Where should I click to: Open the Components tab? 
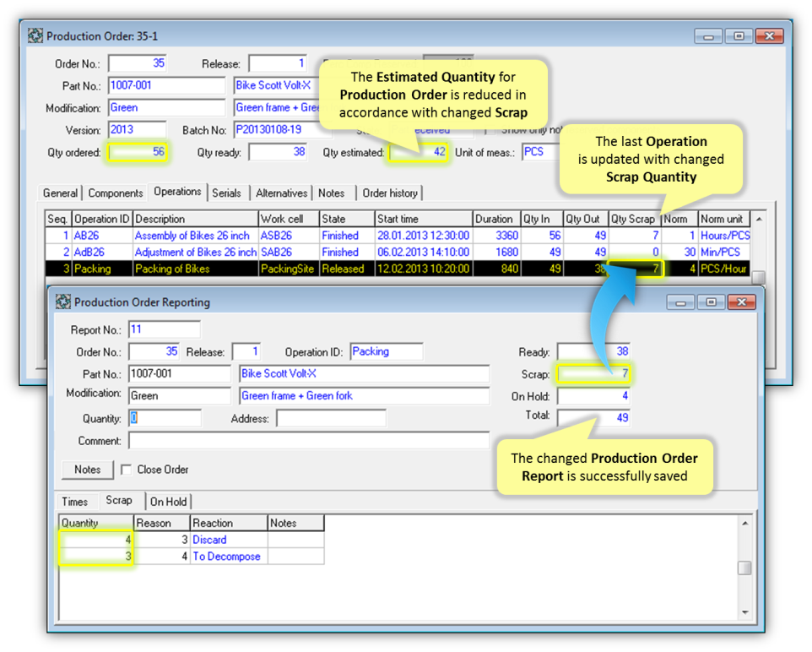tap(116, 193)
